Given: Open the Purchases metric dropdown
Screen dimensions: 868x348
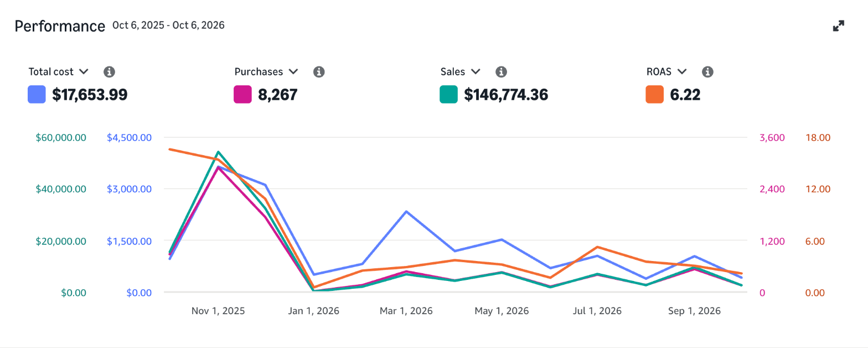Looking at the screenshot, I should pos(266,71).
